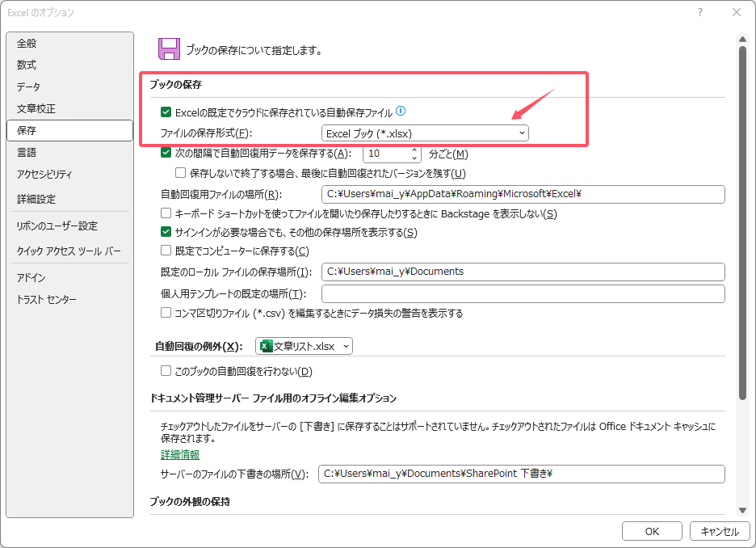Viewport: 756px width, 548px height.
Task: Enable 既定でコンピューターに保存する checkbox
Action: (166, 251)
